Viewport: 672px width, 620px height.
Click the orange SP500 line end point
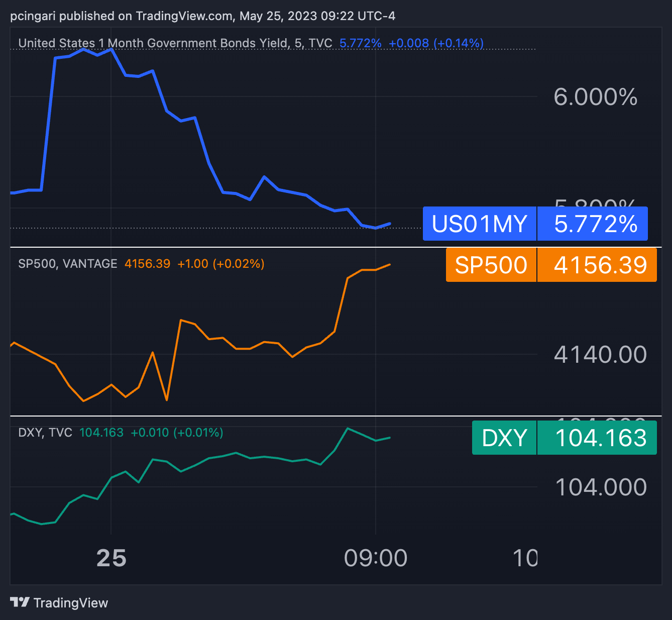pyautogui.click(x=390, y=264)
